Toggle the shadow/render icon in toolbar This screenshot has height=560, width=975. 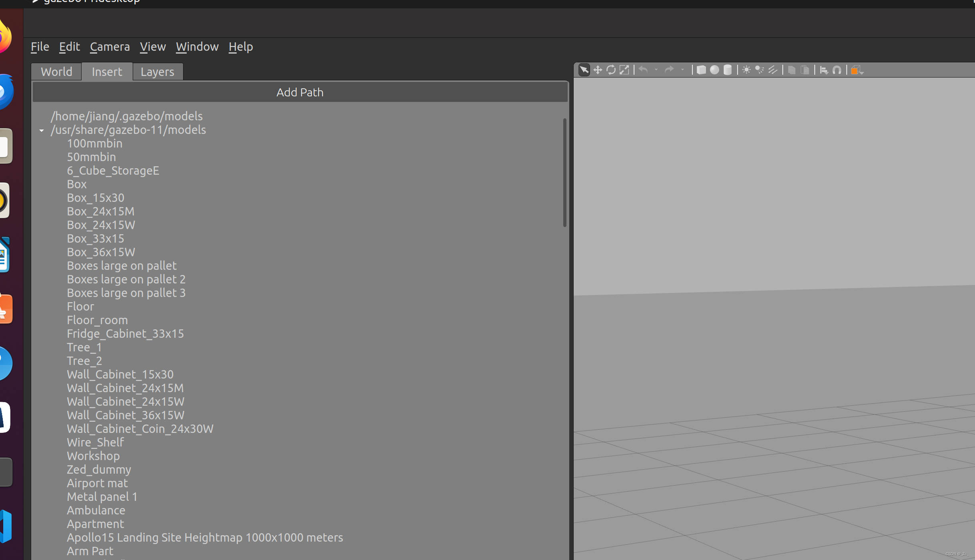(x=774, y=70)
